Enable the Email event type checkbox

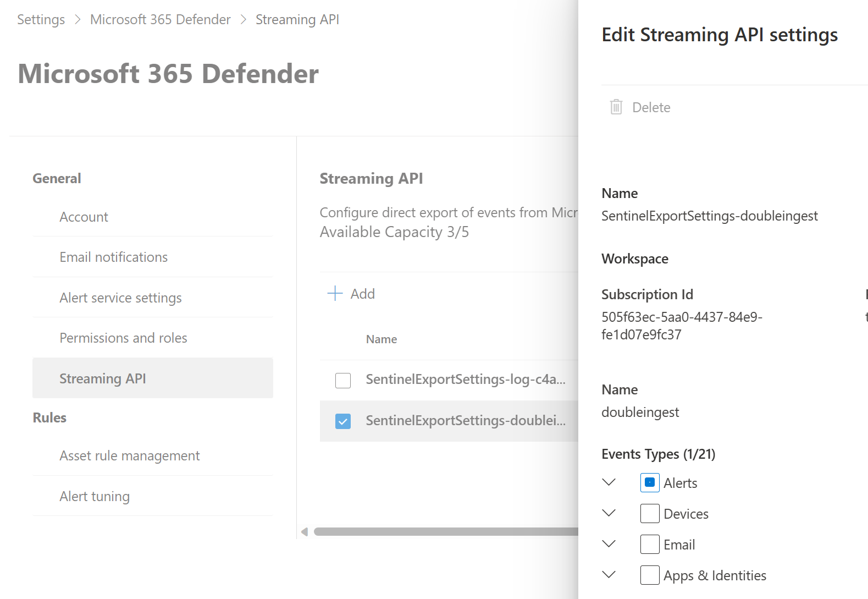click(650, 544)
